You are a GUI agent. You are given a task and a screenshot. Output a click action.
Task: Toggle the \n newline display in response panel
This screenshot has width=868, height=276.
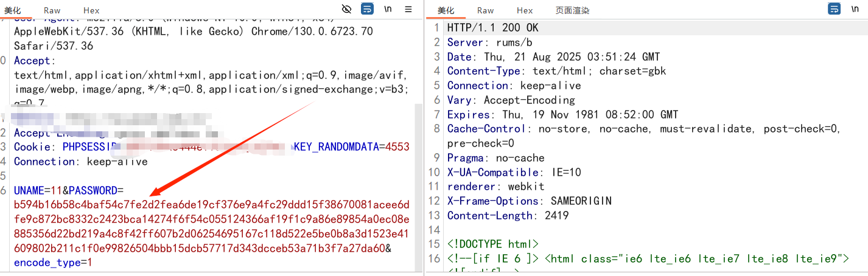click(x=855, y=9)
